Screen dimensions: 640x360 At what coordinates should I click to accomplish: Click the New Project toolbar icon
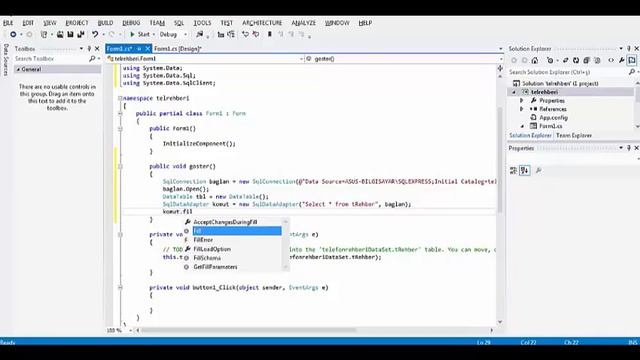[44, 35]
